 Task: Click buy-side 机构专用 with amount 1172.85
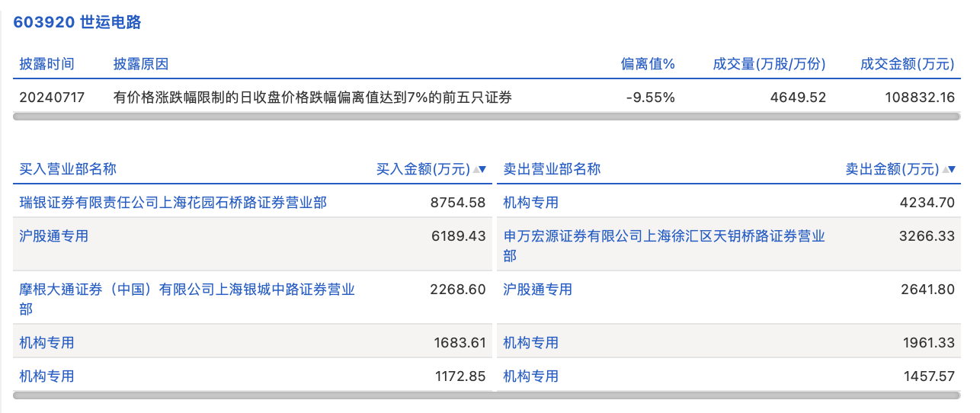tap(47, 376)
